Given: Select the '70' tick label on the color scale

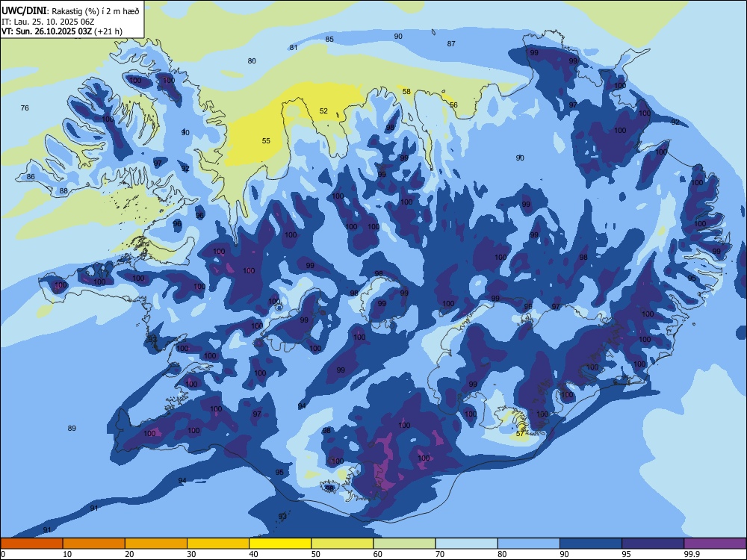Looking at the screenshot, I should 440,554.
